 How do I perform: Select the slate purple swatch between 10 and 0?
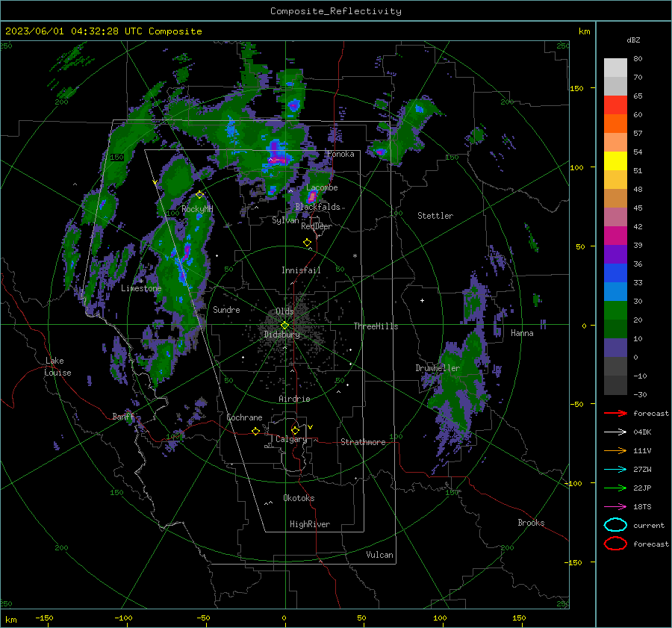pyautogui.click(x=615, y=348)
